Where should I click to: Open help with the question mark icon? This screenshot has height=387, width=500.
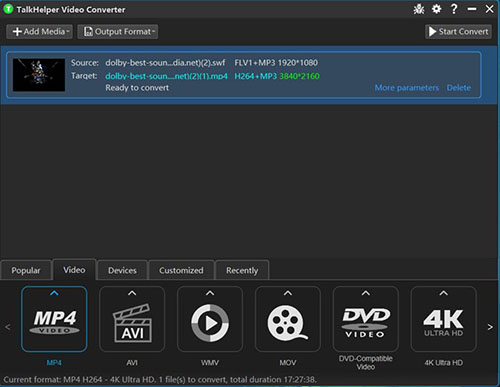tap(454, 9)
